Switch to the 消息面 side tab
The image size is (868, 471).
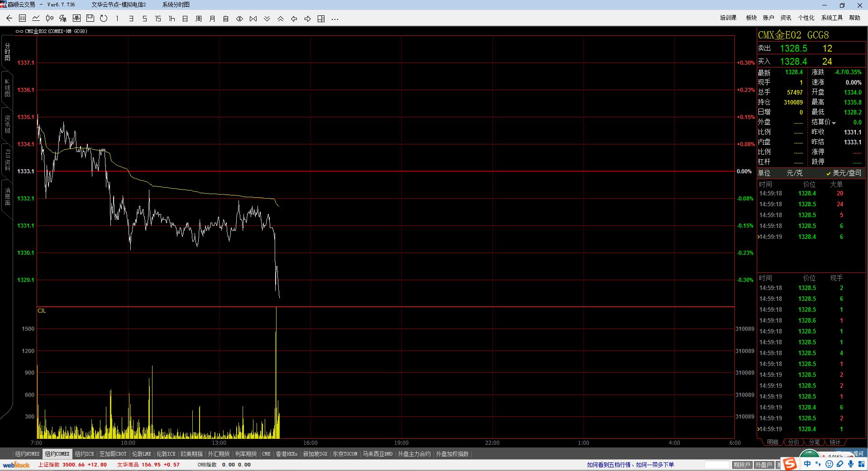pos(7,197)
